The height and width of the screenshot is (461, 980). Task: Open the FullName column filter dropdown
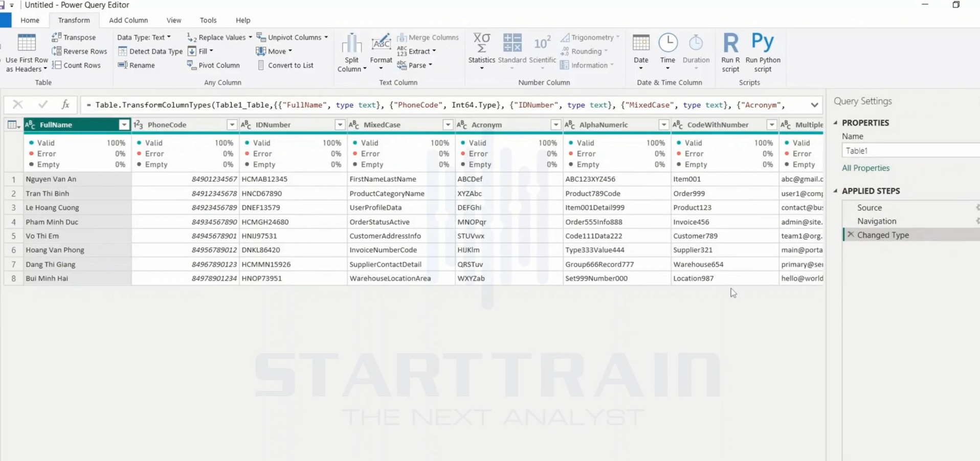124,125
